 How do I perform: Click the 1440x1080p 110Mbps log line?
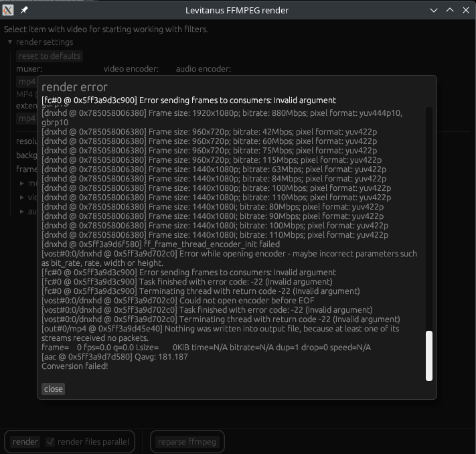pos(216,198)
